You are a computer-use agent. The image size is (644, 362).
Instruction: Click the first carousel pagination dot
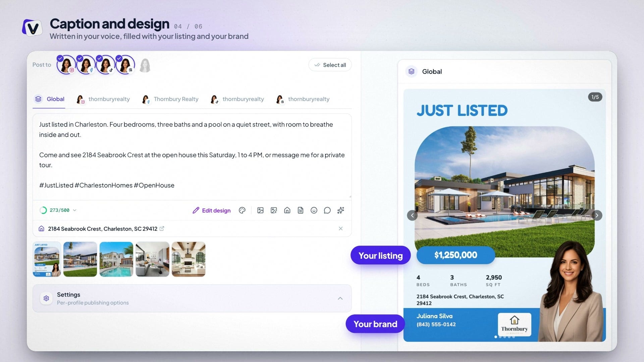point(496,337)
